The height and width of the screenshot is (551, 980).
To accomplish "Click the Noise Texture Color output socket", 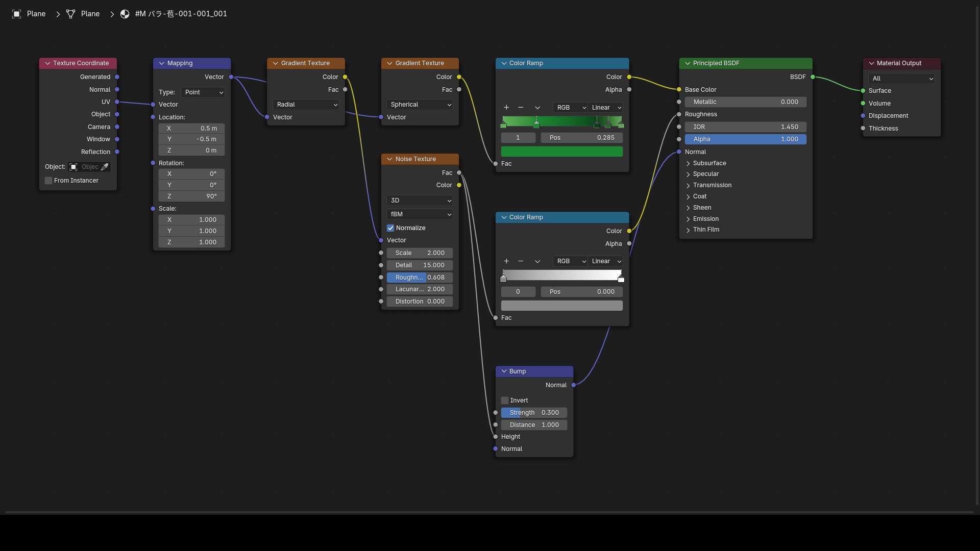I will 459,185.
